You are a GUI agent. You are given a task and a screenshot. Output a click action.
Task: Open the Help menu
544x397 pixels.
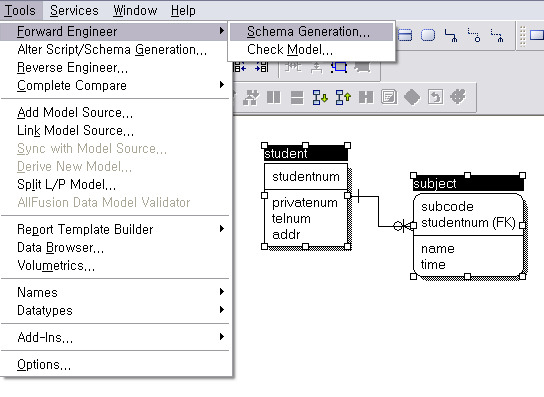pyautogui.click(x=183, y=10)
